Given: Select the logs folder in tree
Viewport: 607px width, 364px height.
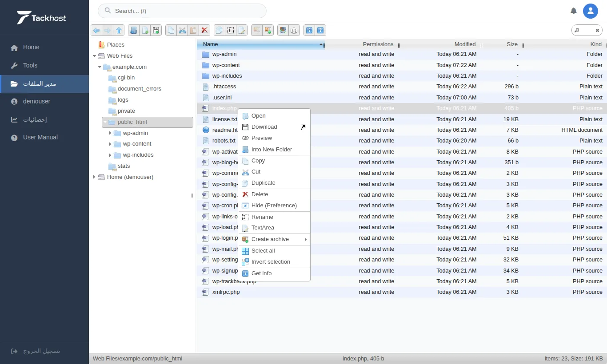Looking at the screenshot, I should tap(123, 100).
